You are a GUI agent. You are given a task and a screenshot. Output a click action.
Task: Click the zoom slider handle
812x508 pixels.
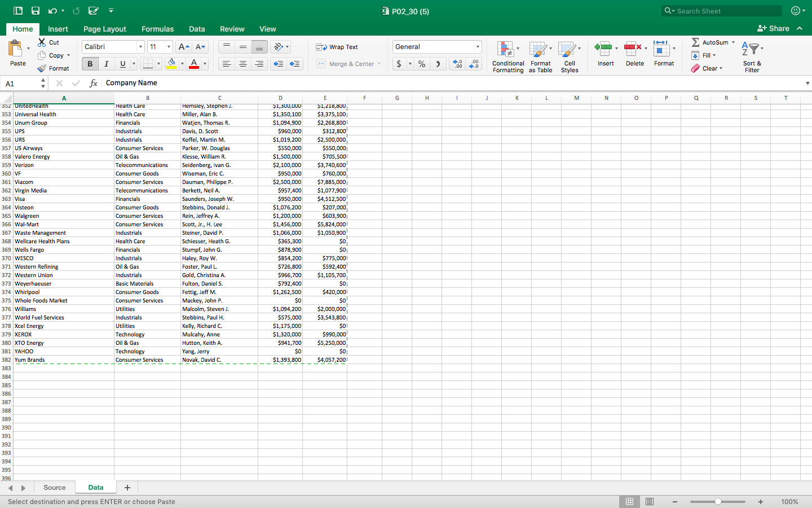tap(718, 502)
